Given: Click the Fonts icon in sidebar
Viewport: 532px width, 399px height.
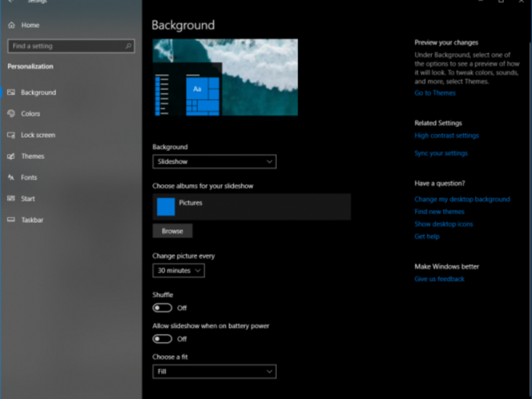Looking at the screenshot, I should [12, 178].
